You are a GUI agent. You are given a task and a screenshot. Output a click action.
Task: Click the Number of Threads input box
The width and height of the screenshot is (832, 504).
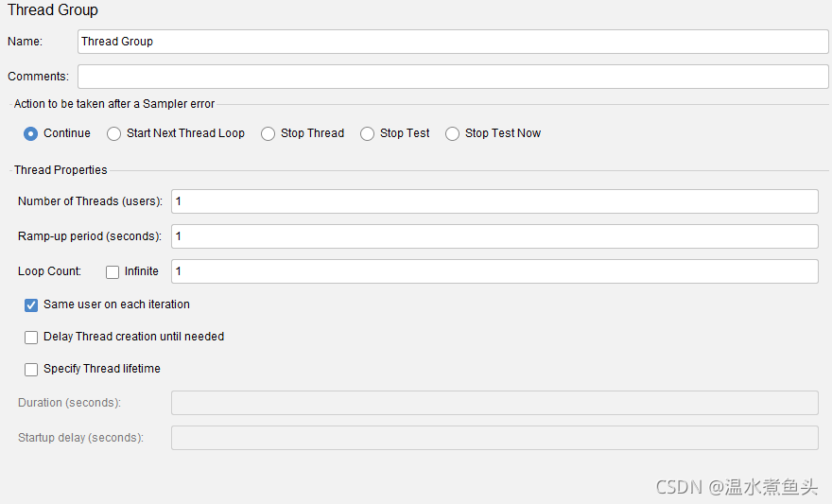point(494,201)
